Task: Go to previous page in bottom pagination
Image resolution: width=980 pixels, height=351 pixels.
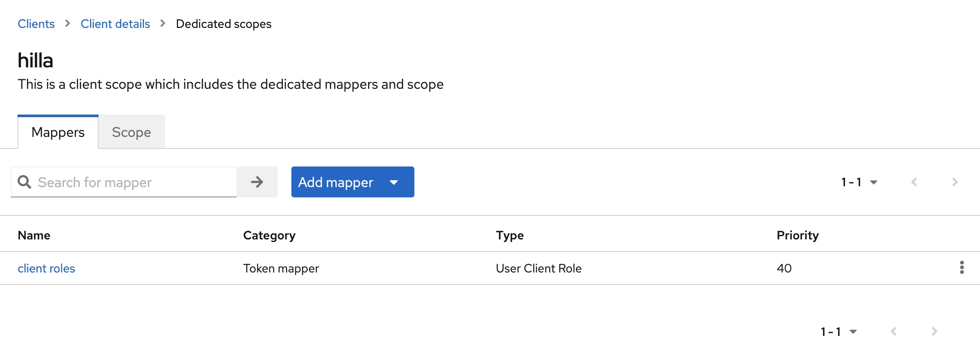Action: point(893,331)
